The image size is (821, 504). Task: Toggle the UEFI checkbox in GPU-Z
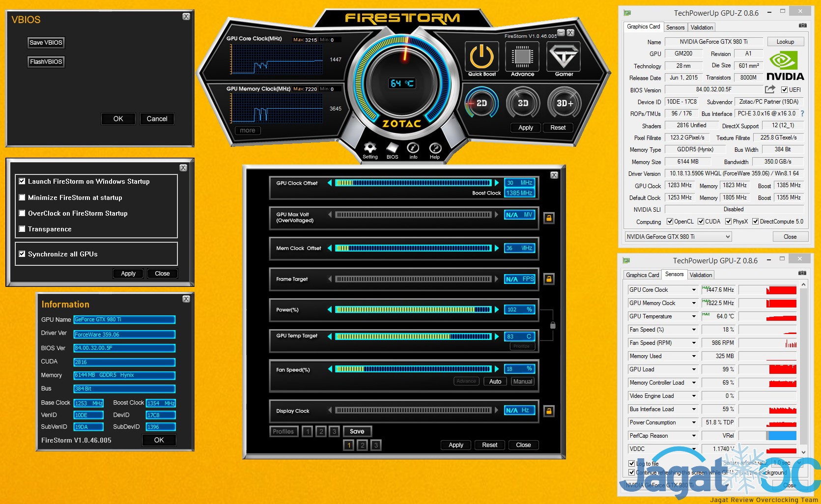point(785,90)
